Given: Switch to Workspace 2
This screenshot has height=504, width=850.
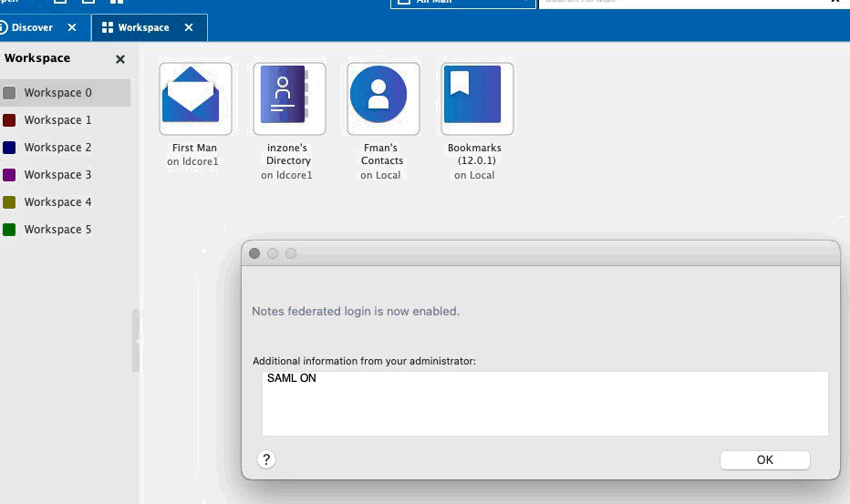Looking at the screenshot, I should pos(57,148).
